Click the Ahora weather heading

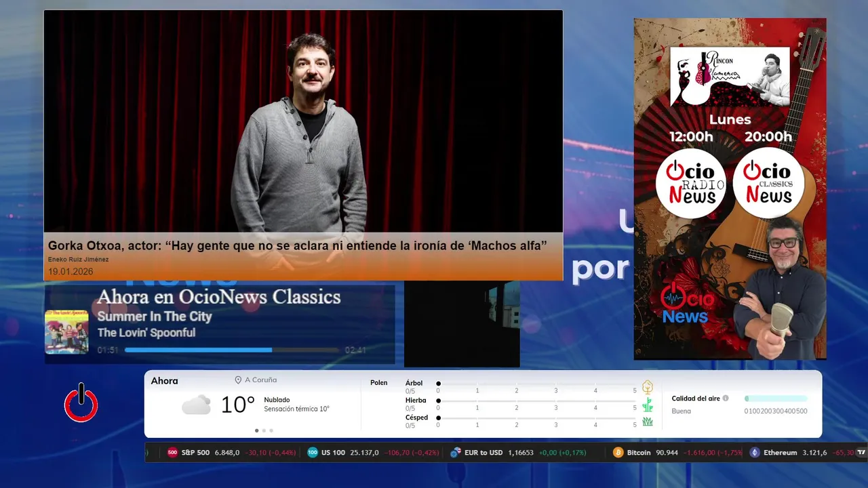(x=164, y=381)
